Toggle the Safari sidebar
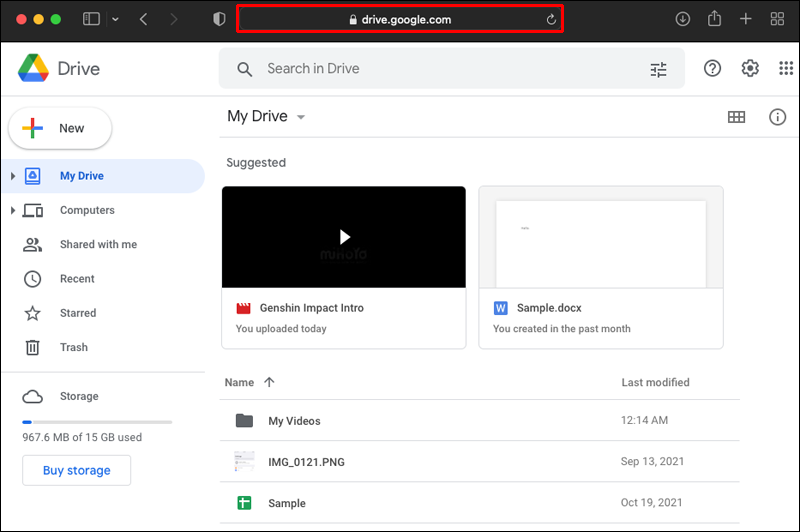800x532 pixels. [91, 19]
